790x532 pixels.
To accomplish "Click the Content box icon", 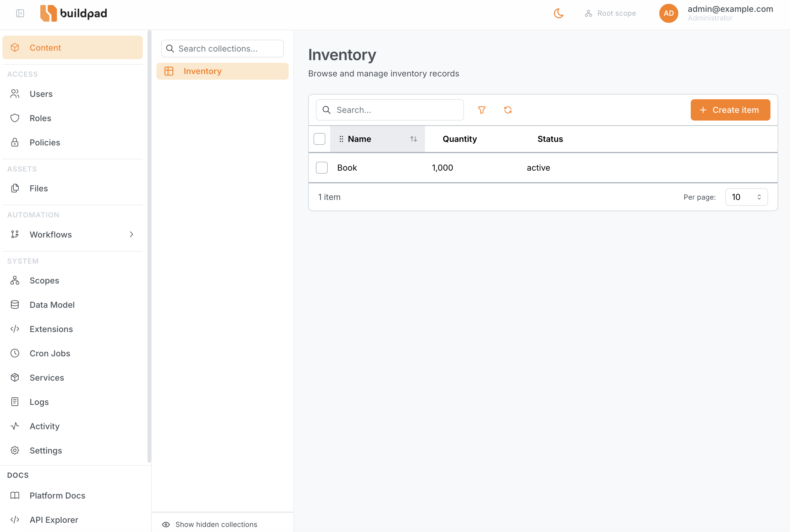I will (x=15, y=47).
